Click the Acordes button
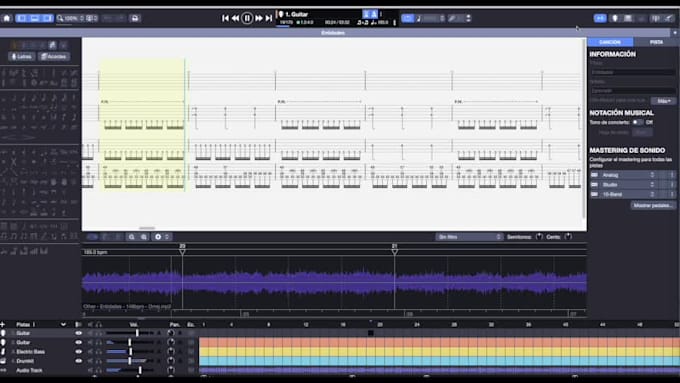Image resolution: width=680 pixels, height=383 pixels. tap(54, 57)
